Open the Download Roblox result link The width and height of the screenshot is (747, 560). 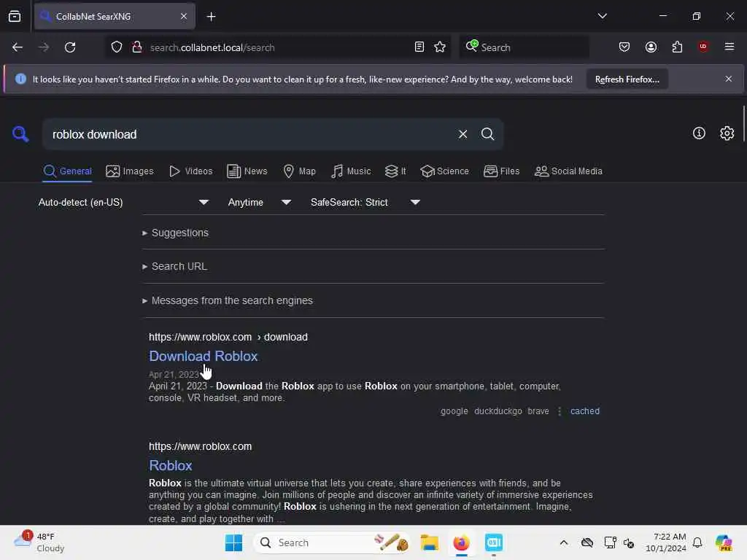pos(204,356)
